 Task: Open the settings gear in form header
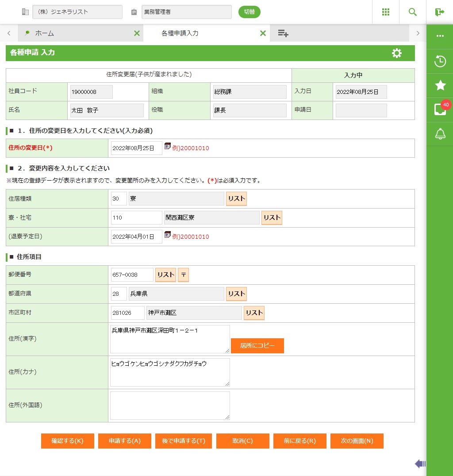pos(397,53)
